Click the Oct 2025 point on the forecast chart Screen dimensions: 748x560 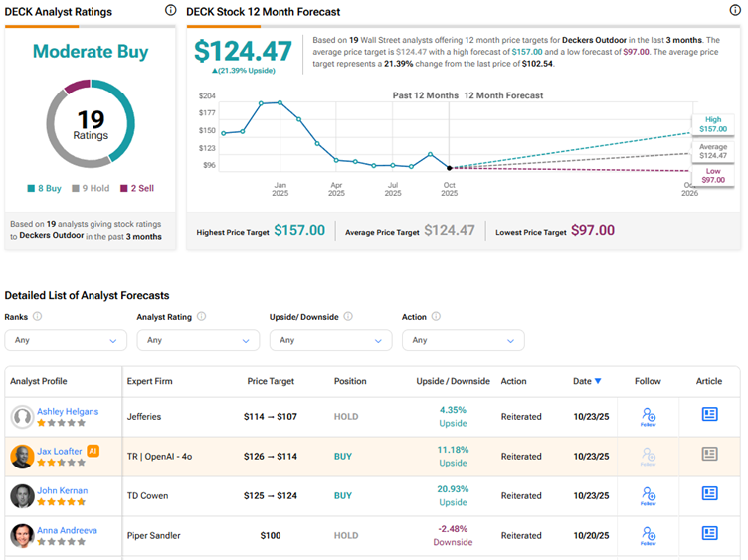click(450, 167)
